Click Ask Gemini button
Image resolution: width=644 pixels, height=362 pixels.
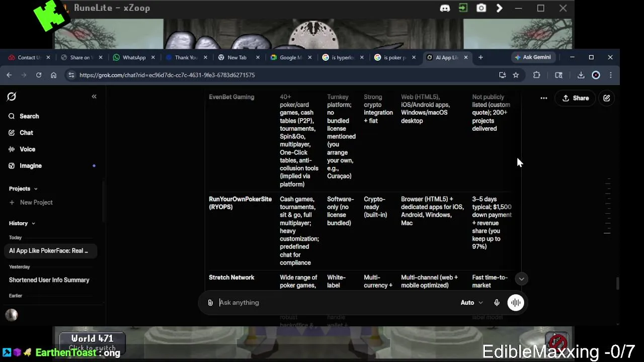532,57
